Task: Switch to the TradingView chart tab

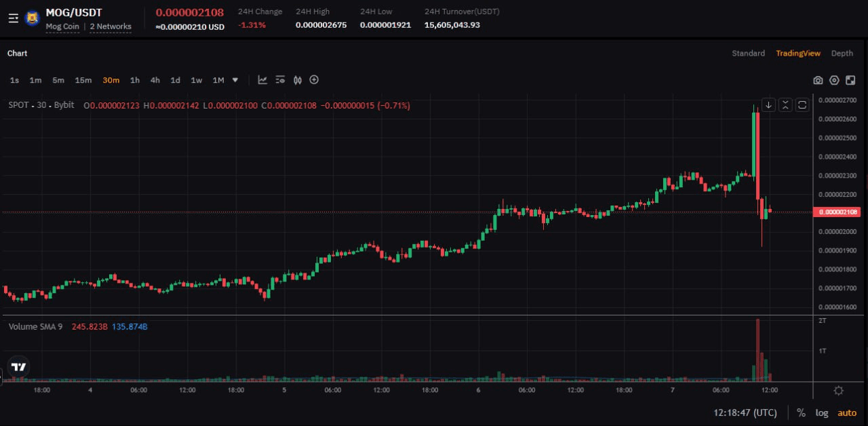Action: (x=798, y=53)
